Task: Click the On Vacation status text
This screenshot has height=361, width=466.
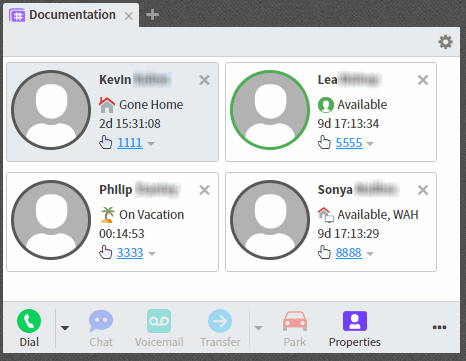Action: (x=152, y=215)
